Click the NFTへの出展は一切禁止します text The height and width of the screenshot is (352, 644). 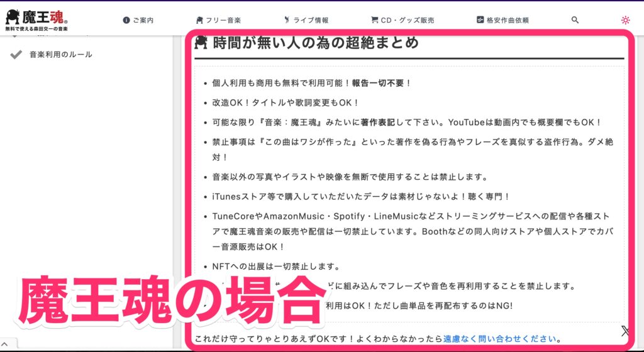click(x=276, y=267)
